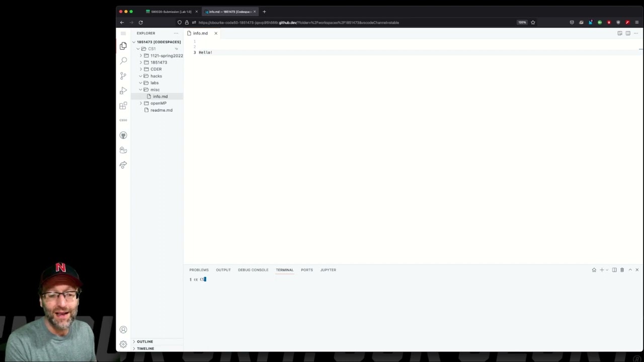Image resolution: width=644 pixels, height=362 pixels.
Task: Bookmark this page with star icon
Action: 533,22
